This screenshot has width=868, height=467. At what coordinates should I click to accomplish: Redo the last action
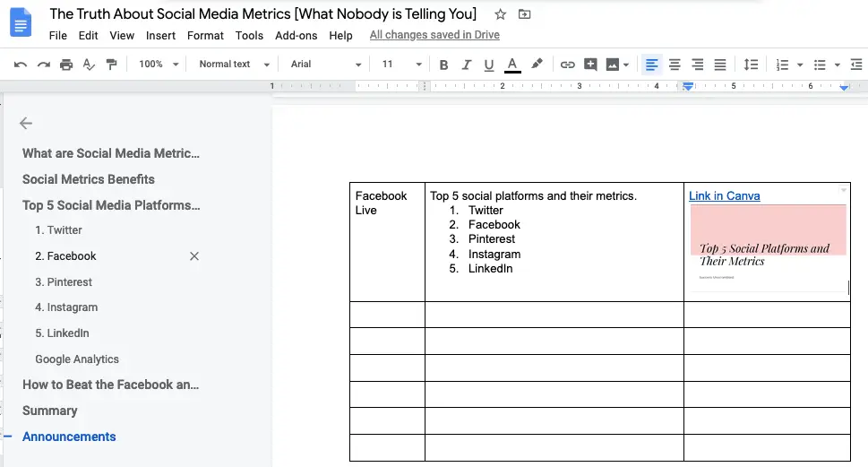[x=44, y=65]
